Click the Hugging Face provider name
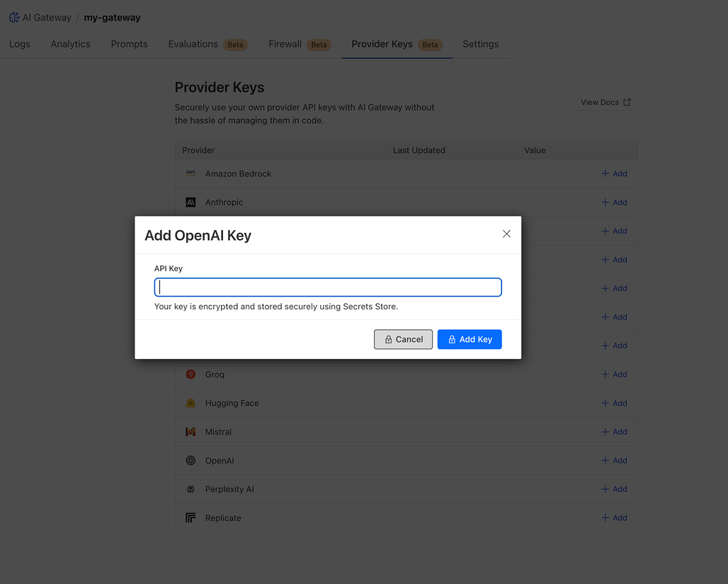This screenshot has width=728, height=584. tap(232, 403)
